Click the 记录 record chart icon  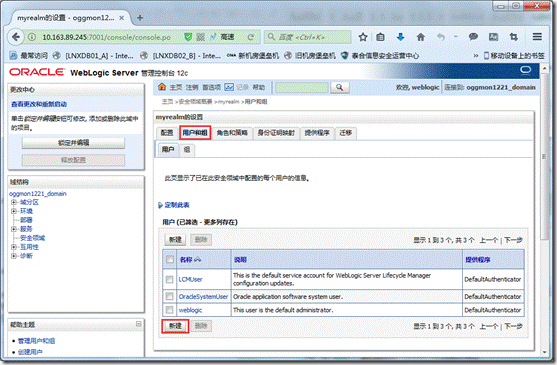pos(229,87)
